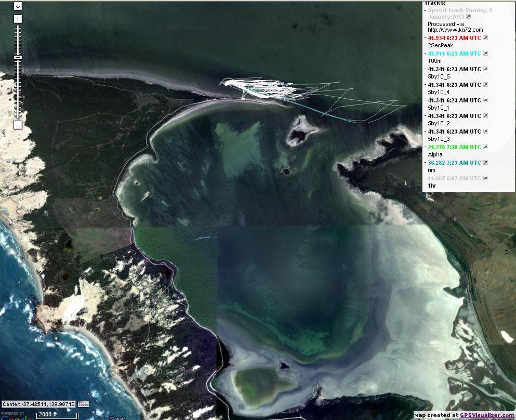Viewport: 516px width, 420px height.
Task: Toggle the green 21.276 Alpha track
Action: click(x=454, y=147)
